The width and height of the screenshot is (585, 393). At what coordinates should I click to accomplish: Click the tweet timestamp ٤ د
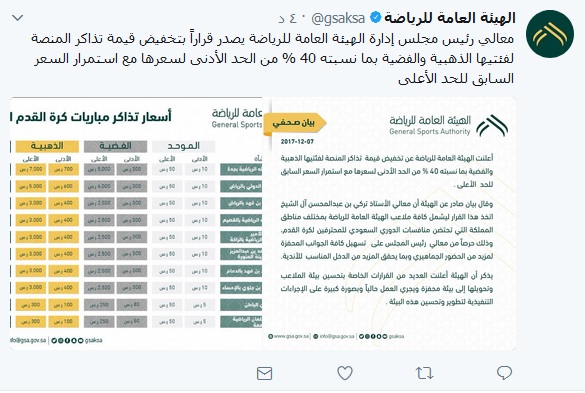click(288, 18)
